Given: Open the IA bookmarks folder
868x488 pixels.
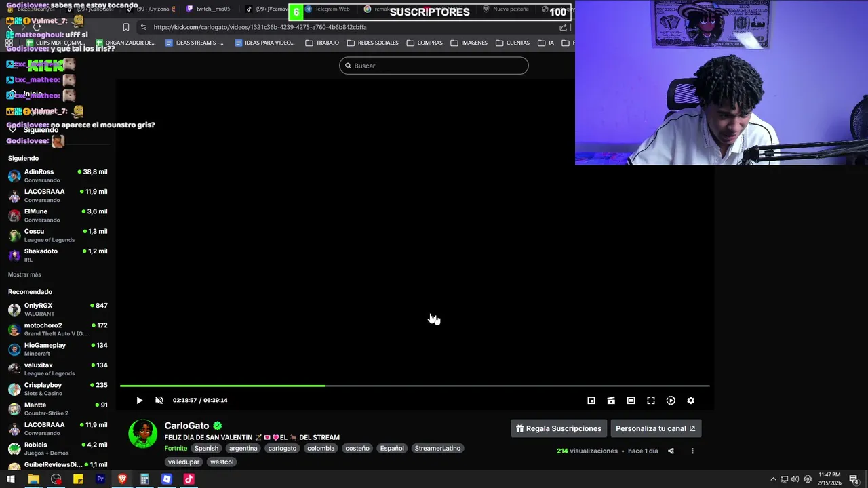Looking at the screenshot, I should point(546,43).
